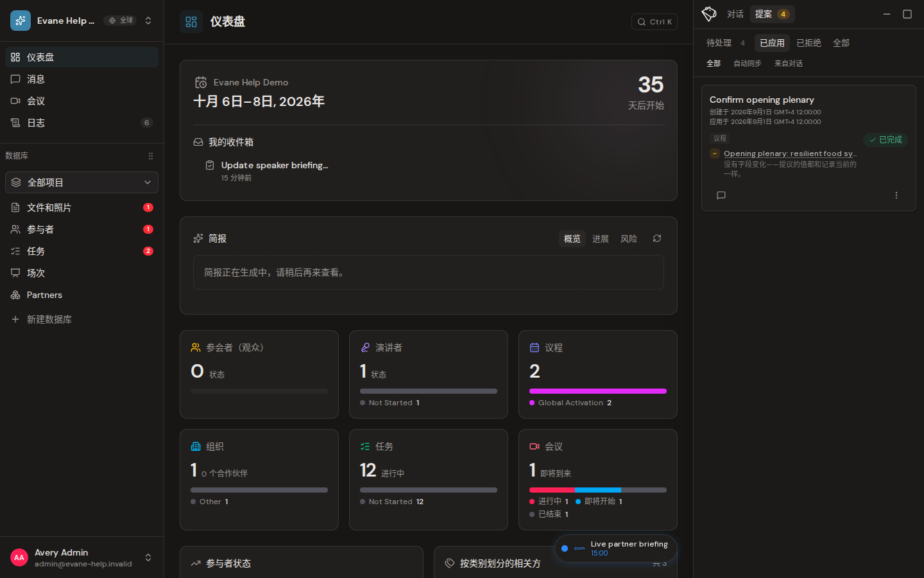Open the Live partner briefing popup
This screenshot has width=924, height=578.
616,548
